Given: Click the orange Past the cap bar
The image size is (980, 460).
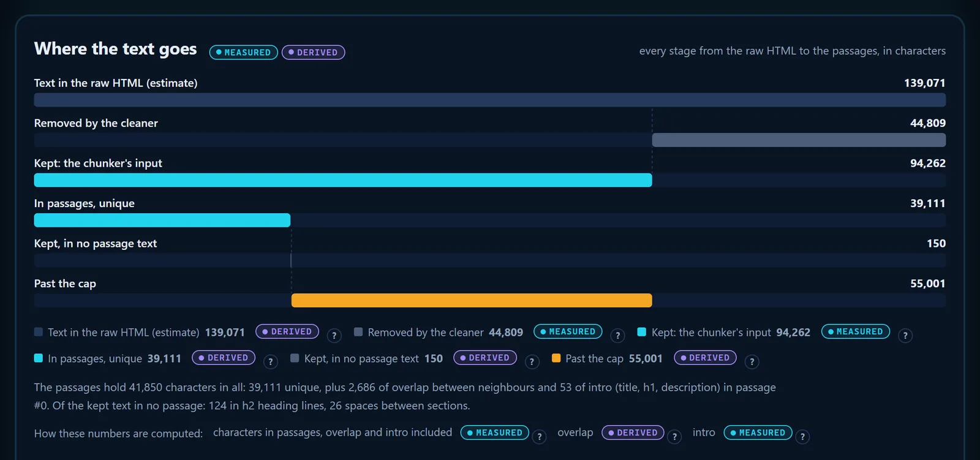Looking at the screenshot, I should [x=472, y=300].
